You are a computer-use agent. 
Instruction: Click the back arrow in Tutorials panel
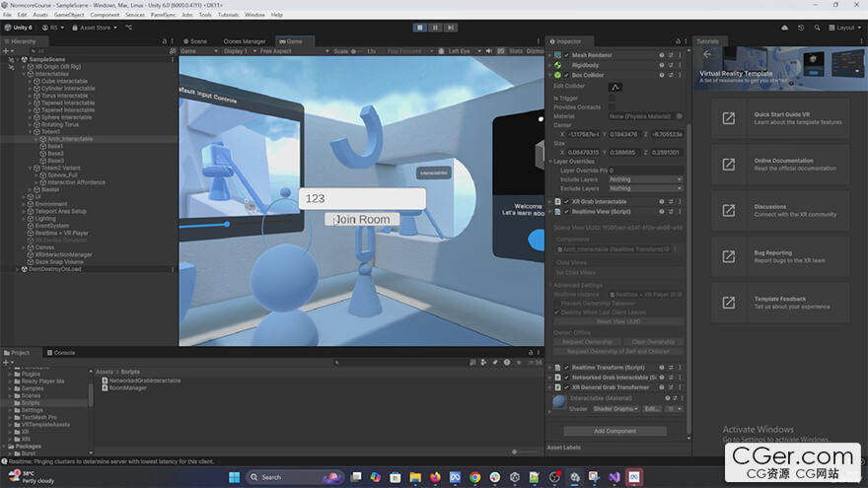(706, 55)
